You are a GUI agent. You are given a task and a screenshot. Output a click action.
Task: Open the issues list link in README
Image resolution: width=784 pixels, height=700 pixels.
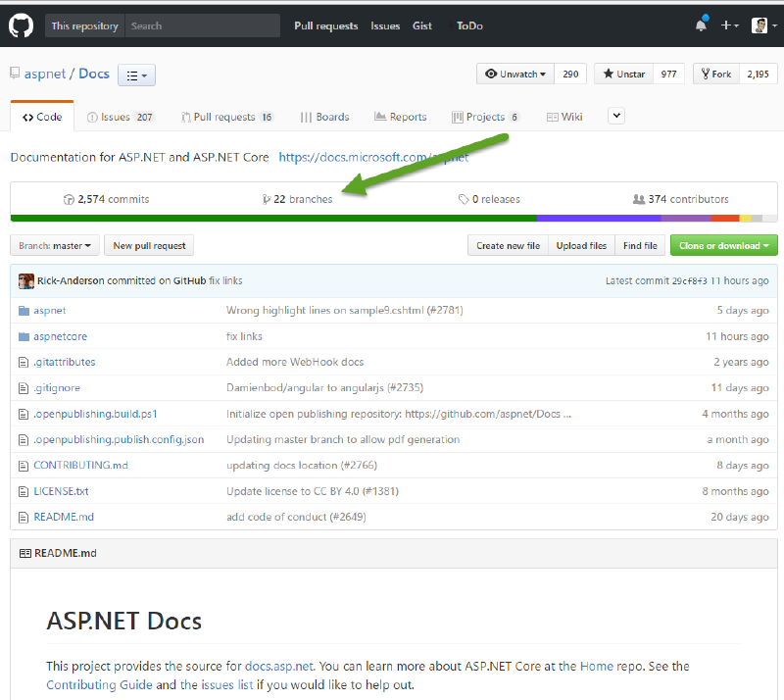click(227, 685)
